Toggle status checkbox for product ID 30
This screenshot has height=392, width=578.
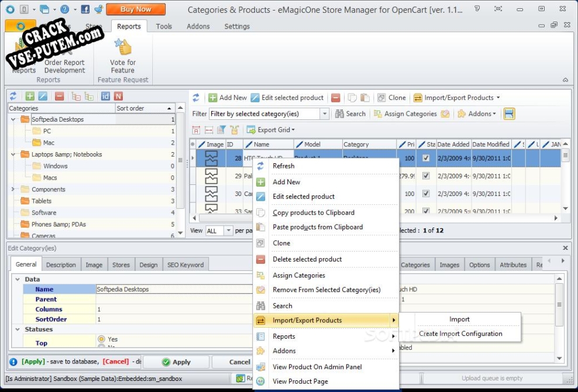[426, 194]
